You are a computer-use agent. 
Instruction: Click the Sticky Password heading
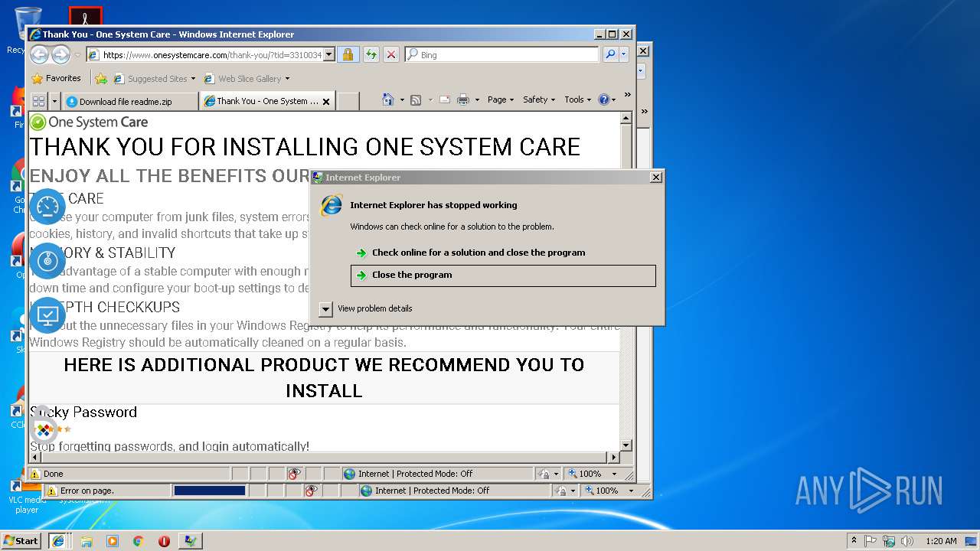[83, 412]
